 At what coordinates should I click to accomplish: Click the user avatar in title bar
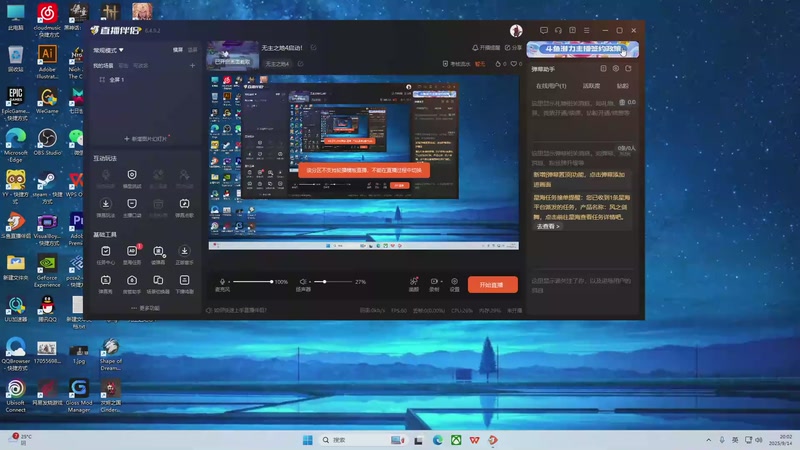pos(516,31)
